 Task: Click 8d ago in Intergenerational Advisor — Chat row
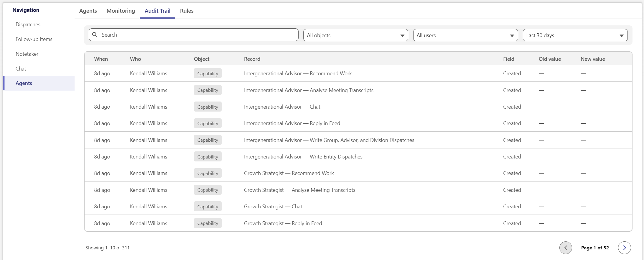pyautogui.click(x=102, y=107)
